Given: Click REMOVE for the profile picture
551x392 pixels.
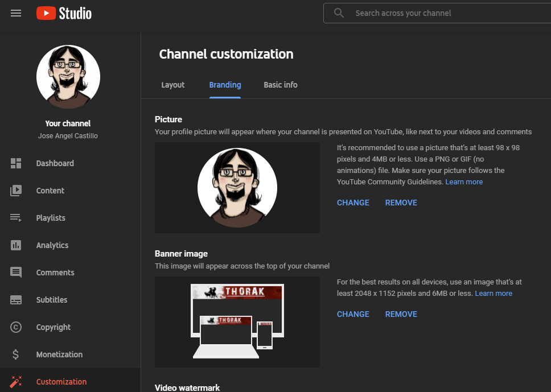Looking at the screenshot, I should click(401, 203).
